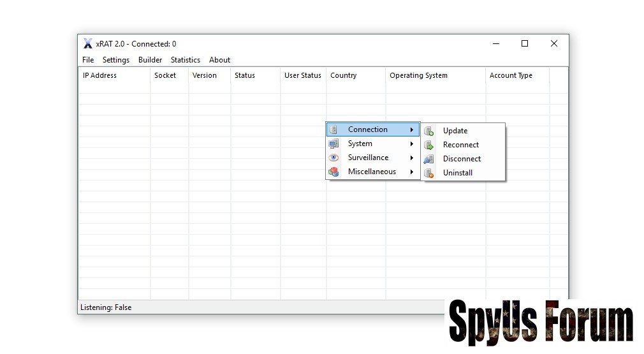Click the Operating System column header

(x=418, y=75)
